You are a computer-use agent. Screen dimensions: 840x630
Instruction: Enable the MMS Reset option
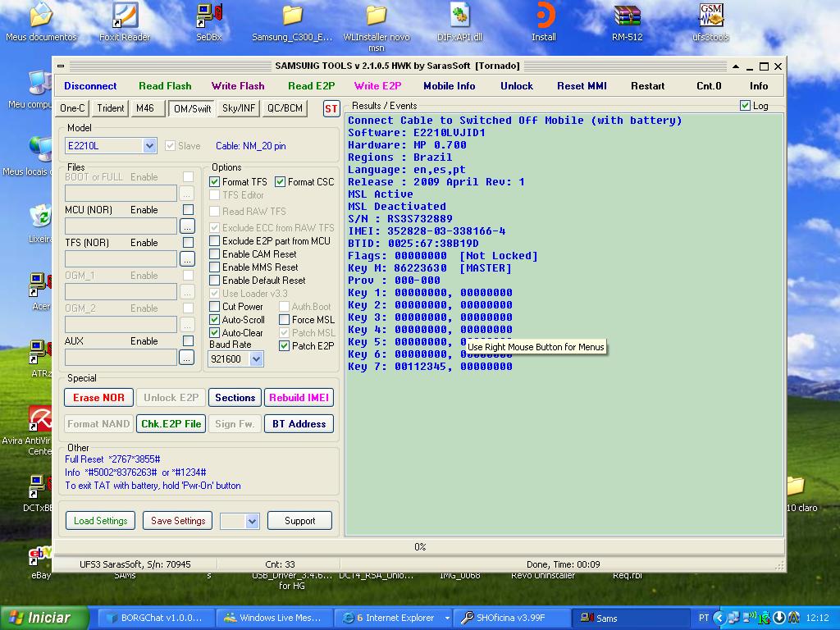pos(214,267)
